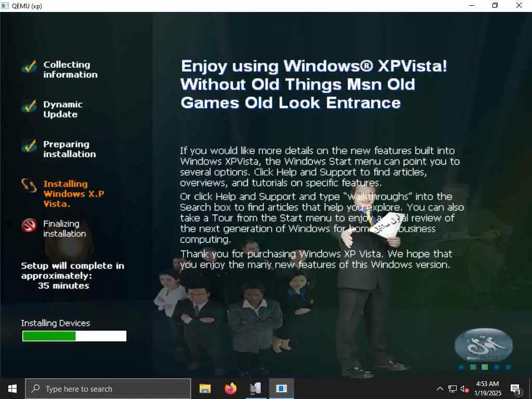Screen dimensions: 532x399
Task: Open the clock showing 4:53 AM
Action: (x=487, y=389)
